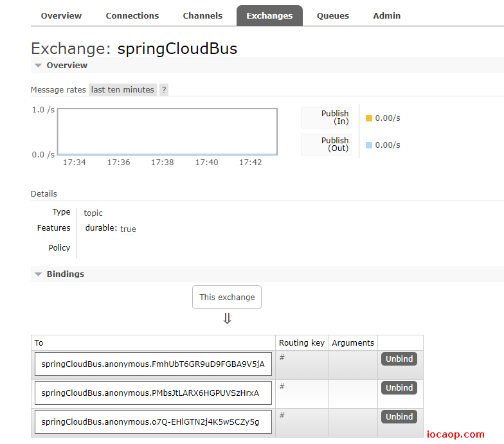Click the '17:38' time axis label
Viewport: 504px width, 444px height.
(x=162, y=162)
